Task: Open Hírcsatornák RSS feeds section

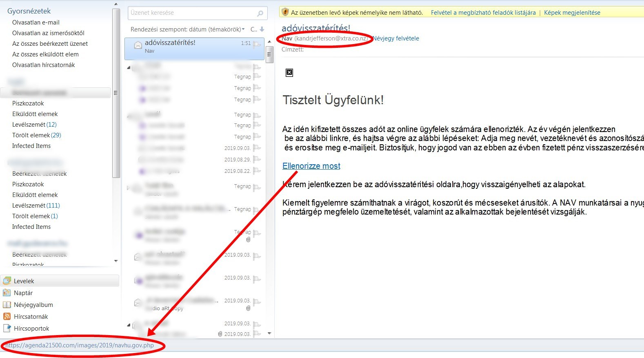Action: tap(31, 317)
